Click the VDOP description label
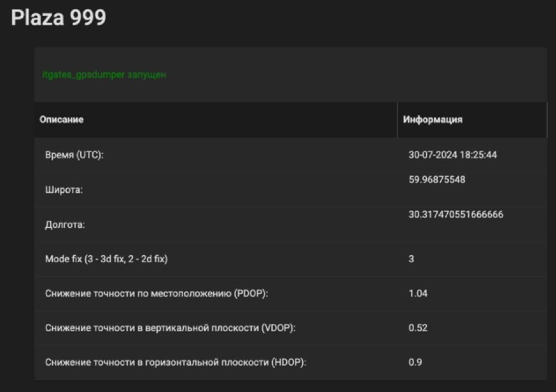 pos(170,328)
